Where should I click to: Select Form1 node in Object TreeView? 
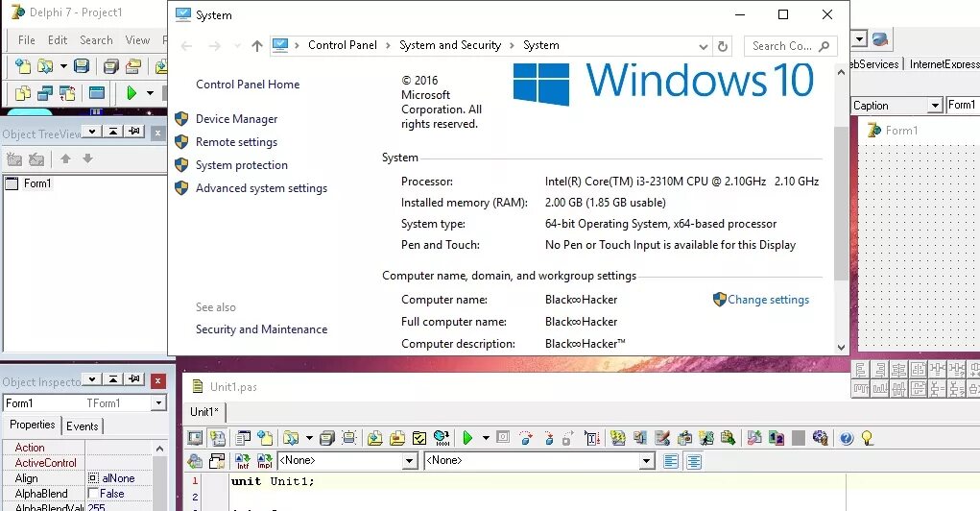[x=37, y=183]
